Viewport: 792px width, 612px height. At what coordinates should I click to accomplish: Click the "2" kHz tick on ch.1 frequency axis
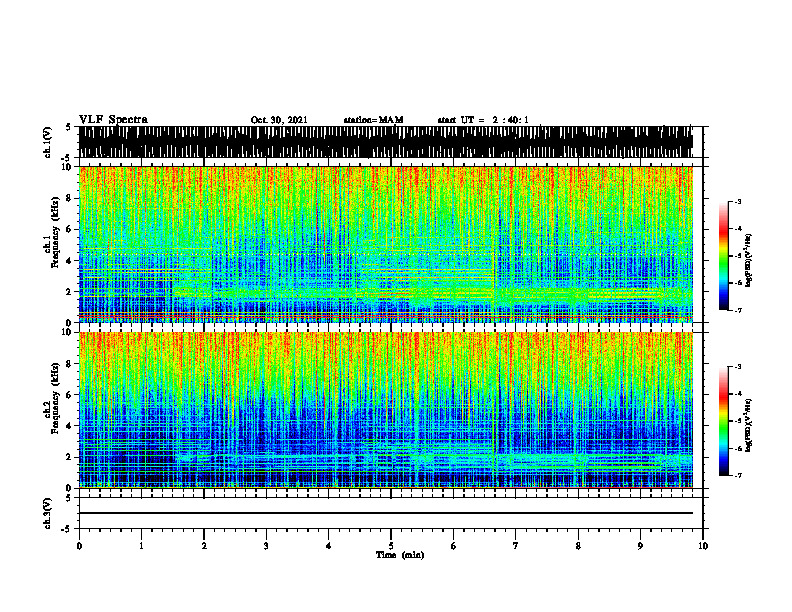pos(70,292)
